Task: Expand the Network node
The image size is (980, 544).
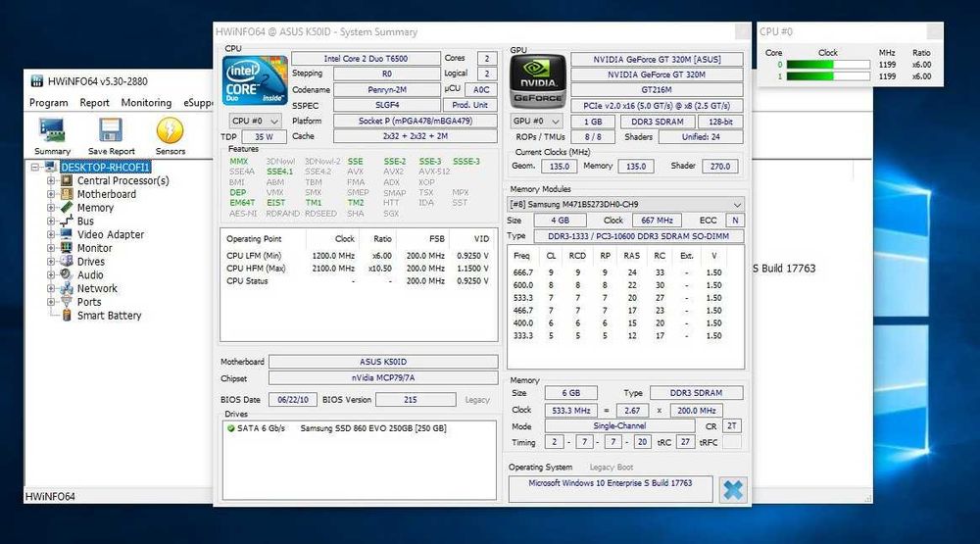Action: pyautogui.click(x=51, y=288)
